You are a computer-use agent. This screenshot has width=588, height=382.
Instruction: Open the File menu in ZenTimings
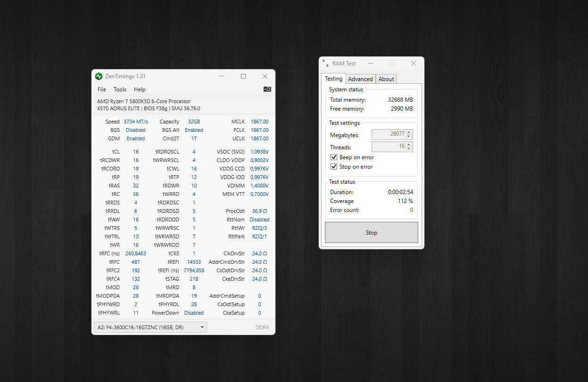102,89
